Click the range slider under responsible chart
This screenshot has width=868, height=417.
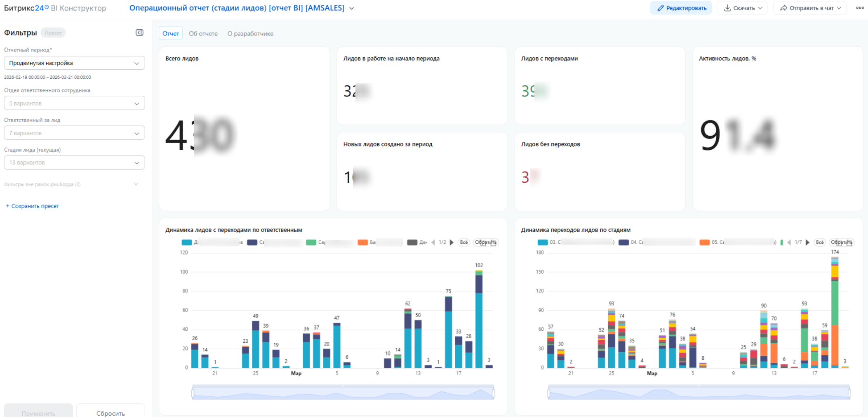[343, 393]
